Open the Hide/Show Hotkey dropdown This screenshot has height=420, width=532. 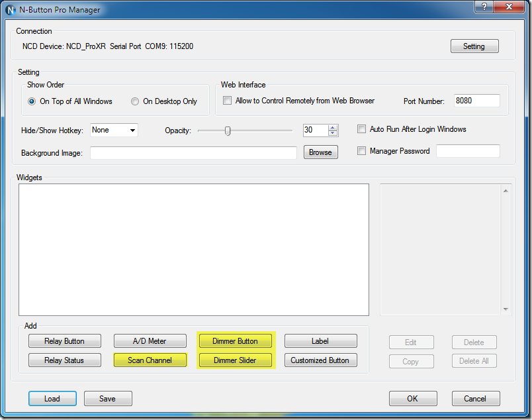coord(114,130)
